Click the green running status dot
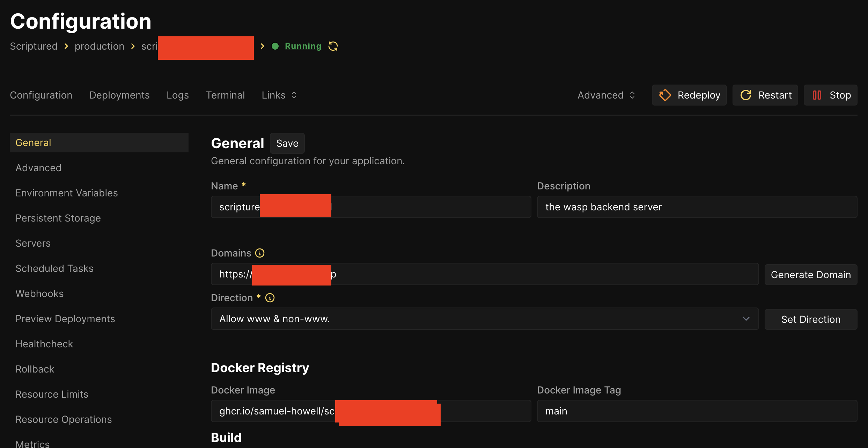 pos(275,46)
